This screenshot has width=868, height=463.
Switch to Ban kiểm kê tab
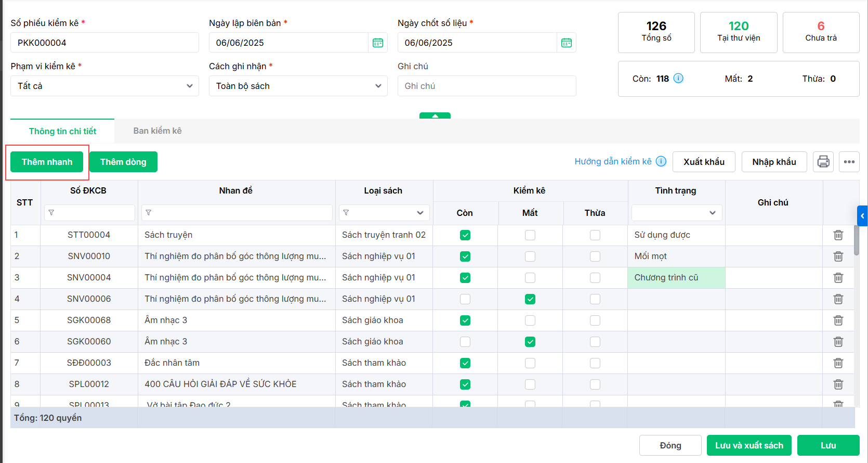pos(157,131)
